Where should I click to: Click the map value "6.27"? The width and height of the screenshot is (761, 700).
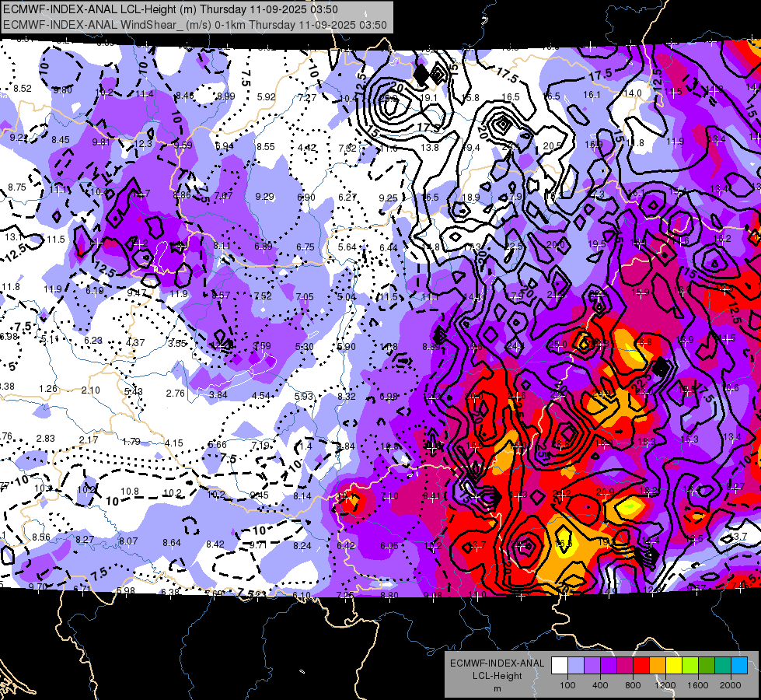[x=347, y=198]
